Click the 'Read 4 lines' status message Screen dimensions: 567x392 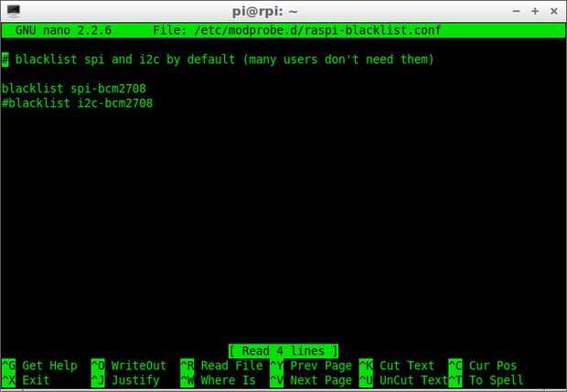pos(283,351)
